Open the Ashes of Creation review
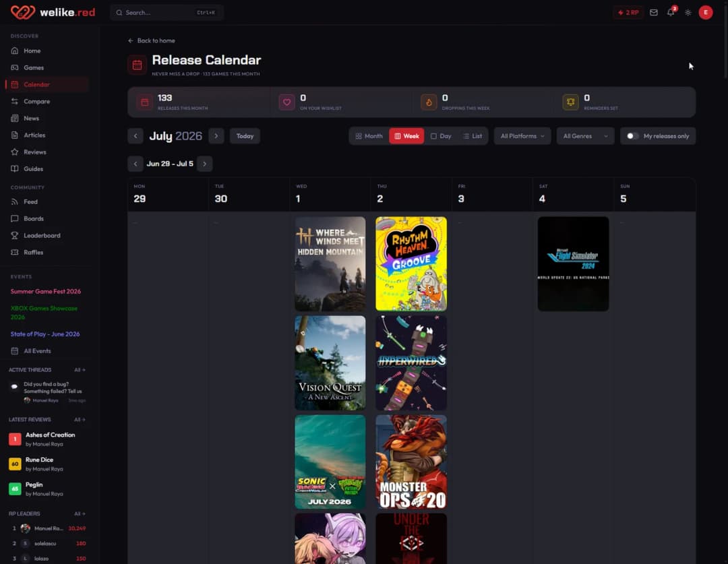This screenshot has height=564, width=728. click(x=47, y=439)
